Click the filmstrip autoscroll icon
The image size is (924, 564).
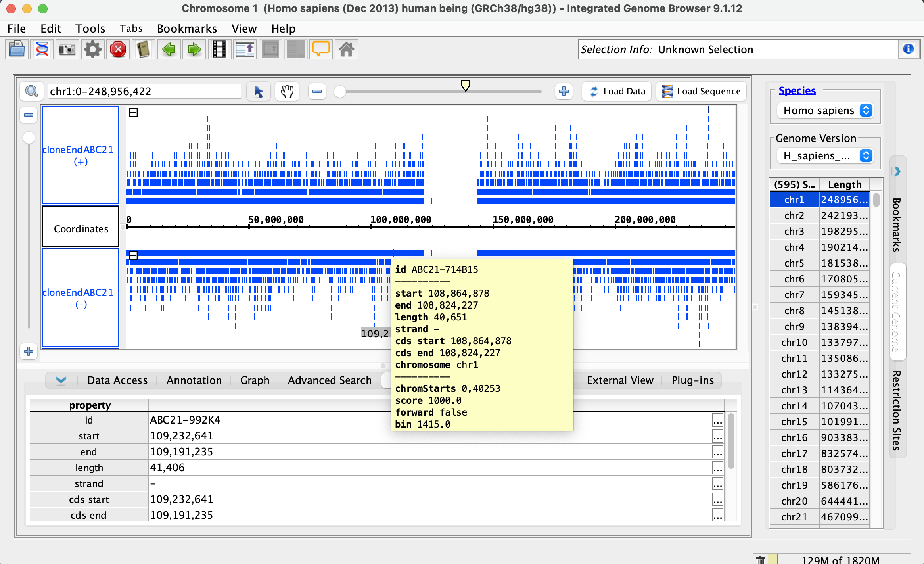pyautogui.click(x=220, y=50)
